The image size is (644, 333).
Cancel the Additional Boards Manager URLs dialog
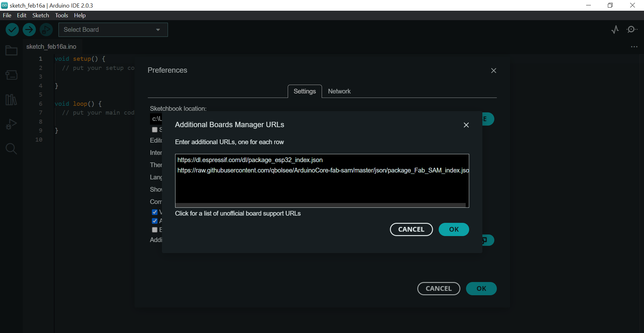click(x=411, y=229)
